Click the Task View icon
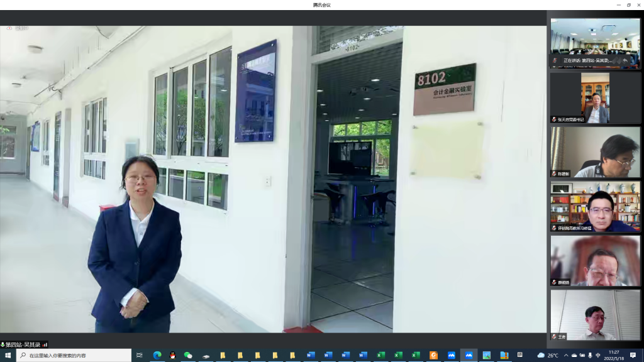Image resolution: width=644 pixels, height=362 pixels. click(140, 356)
